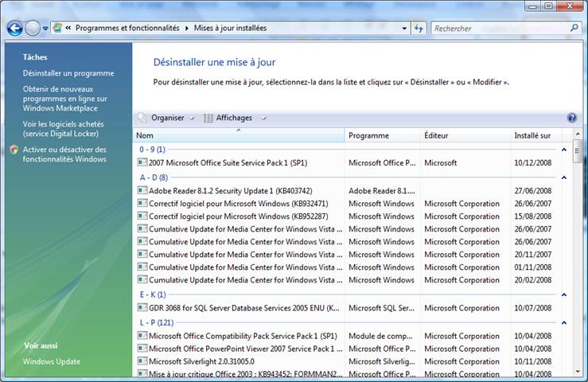Open the Affichages menu button
This screenshot has width=588, height=382.
click(234, 118)
